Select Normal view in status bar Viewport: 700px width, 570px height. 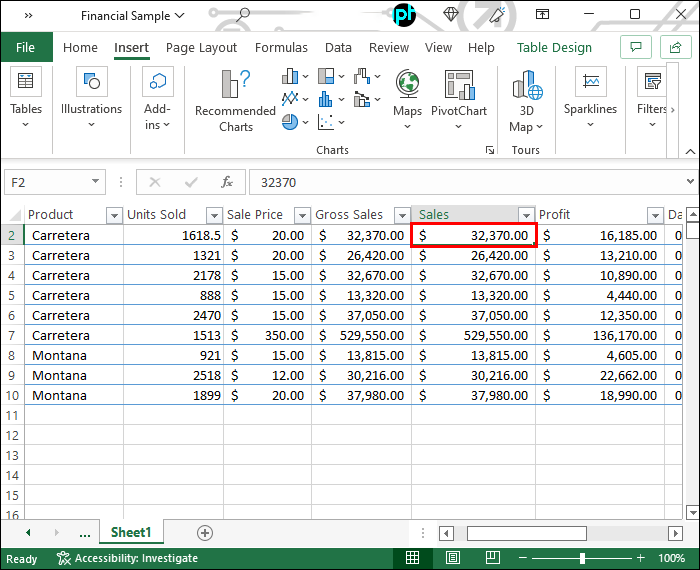click(412, 558)
